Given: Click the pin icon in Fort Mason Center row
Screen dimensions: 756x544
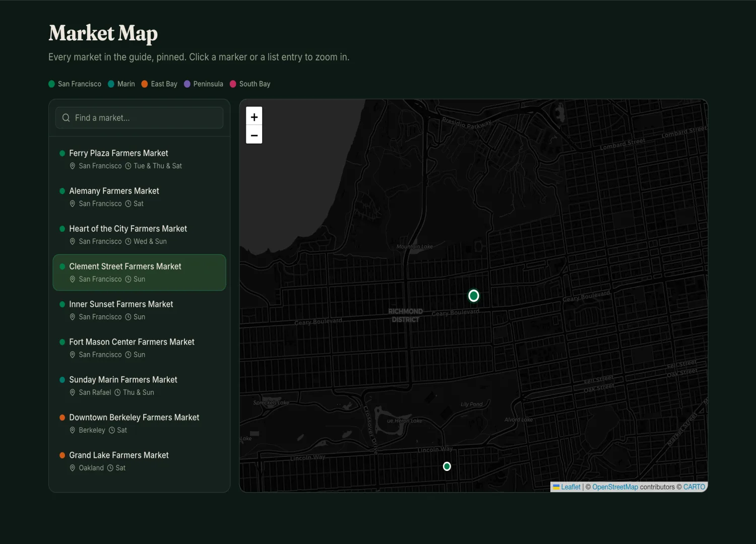Looking at the screenshot, I should pyautogui.click(x=73, y=355).
